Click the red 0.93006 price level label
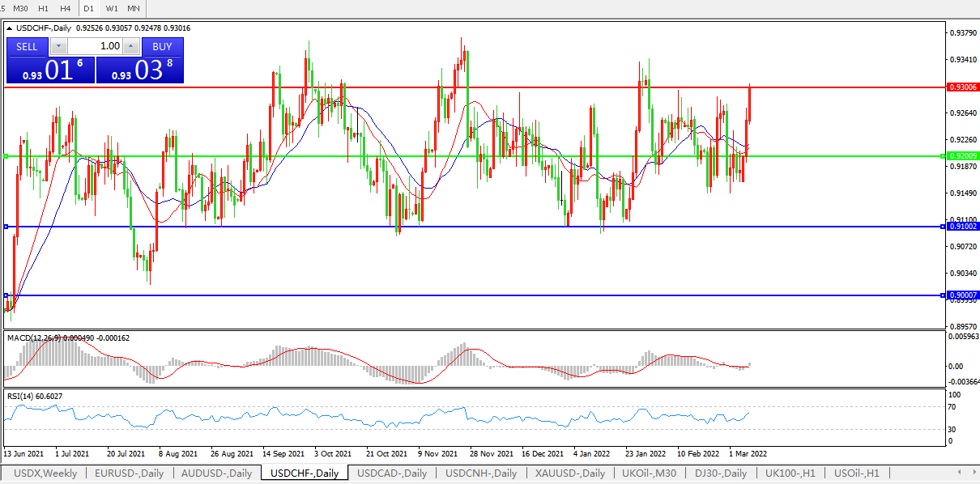The height and width of the screenshot is (484, 980). [x=961, y=87]
